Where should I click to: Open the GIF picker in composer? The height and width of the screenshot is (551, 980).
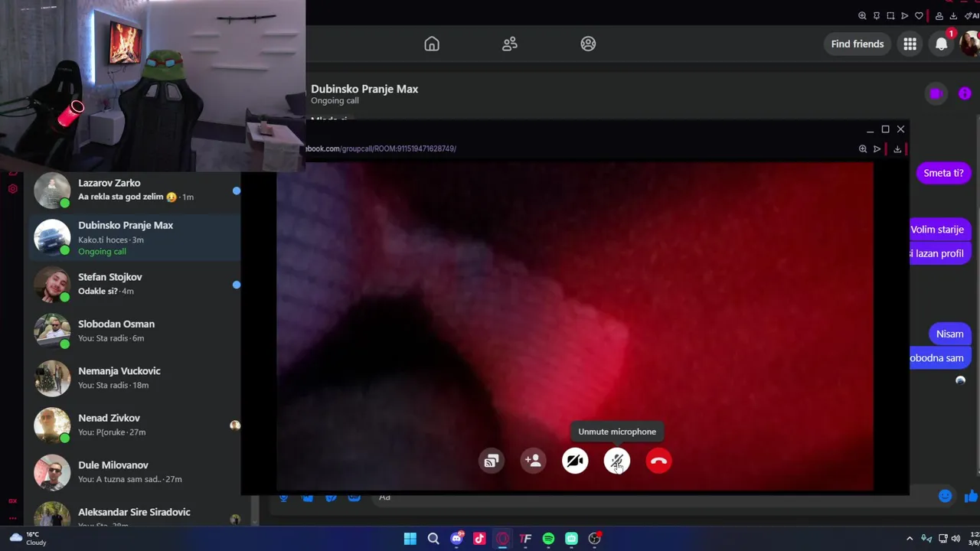(x=354, y=497)
